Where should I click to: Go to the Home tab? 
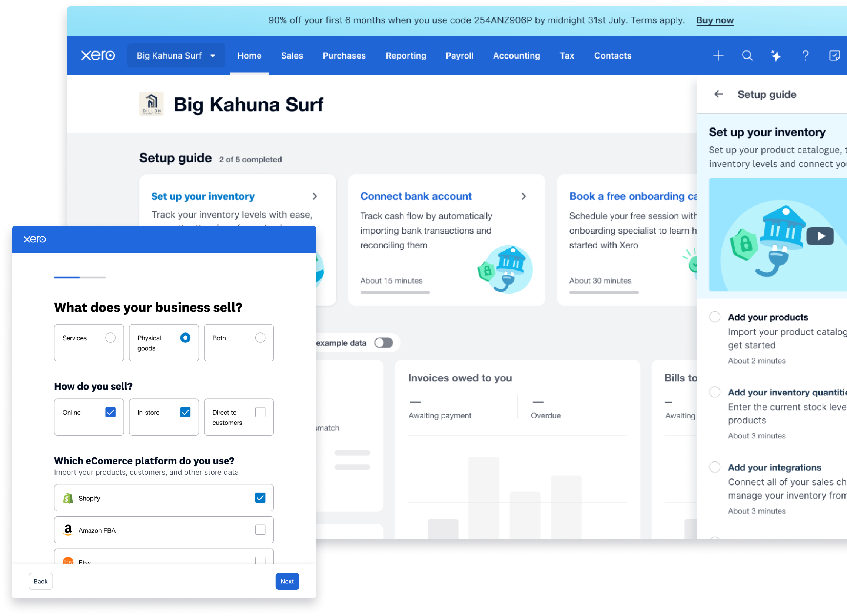[249, 56]
